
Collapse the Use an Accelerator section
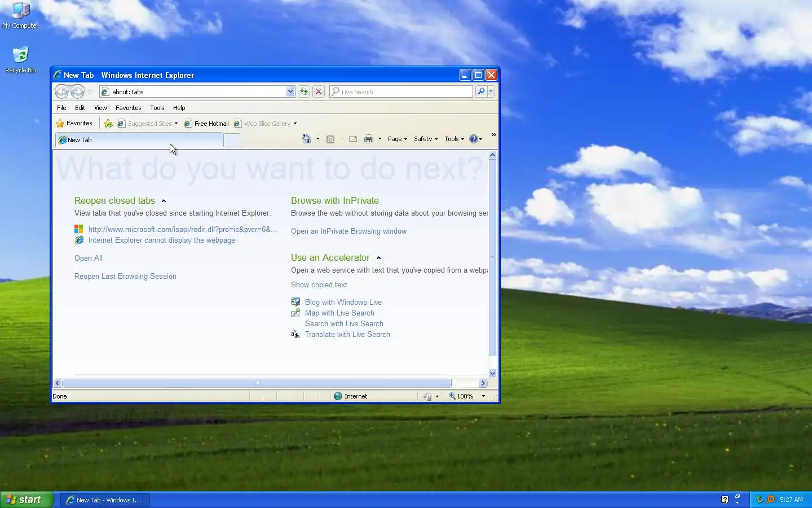pos(378,258)
